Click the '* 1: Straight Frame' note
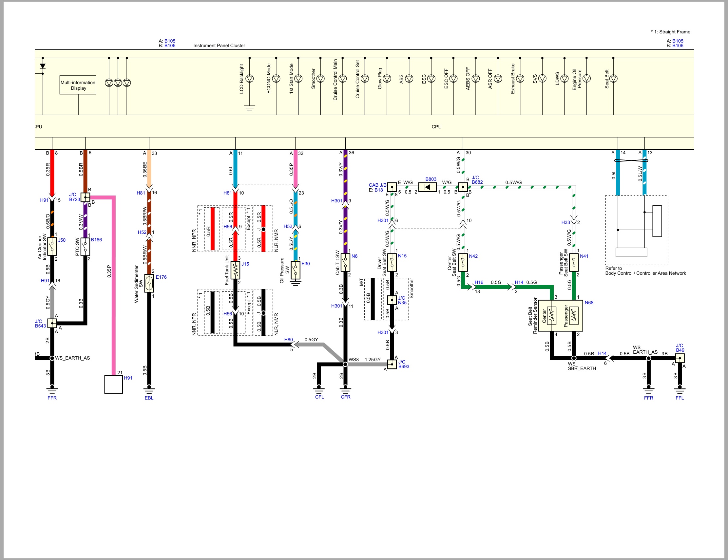This screenshot has height=560, width=728. 670,32
